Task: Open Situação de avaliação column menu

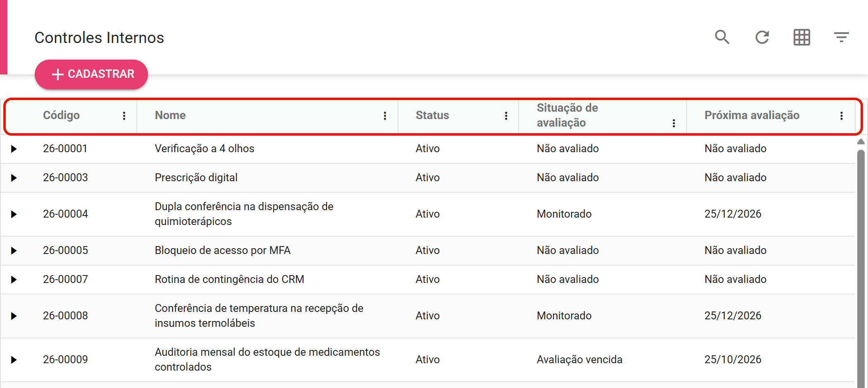Action: coord(674,123)
